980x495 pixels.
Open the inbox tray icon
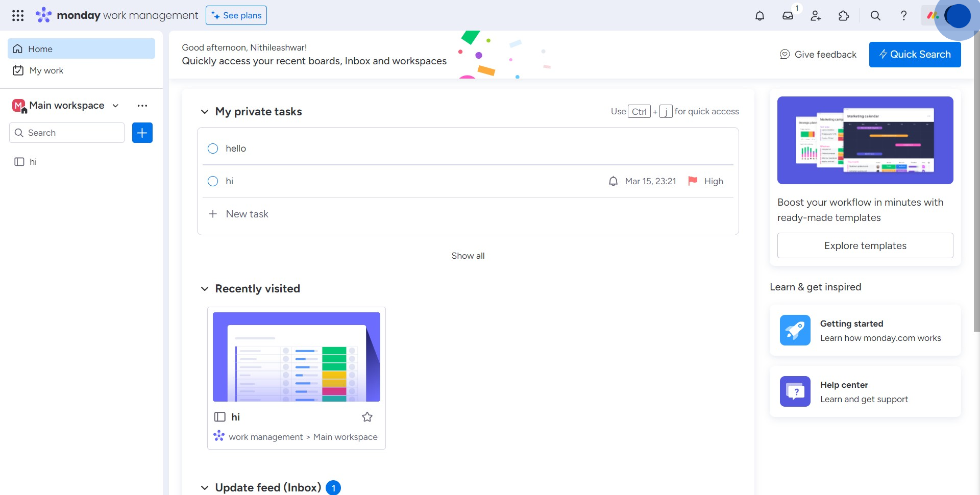pos(788,16)
